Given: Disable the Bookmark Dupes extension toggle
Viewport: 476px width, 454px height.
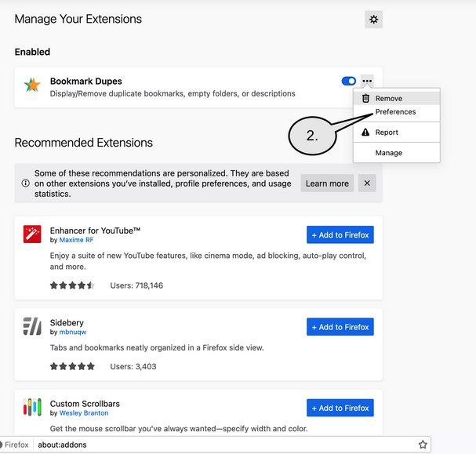Looking at the screenshot, I should [348, 81].
